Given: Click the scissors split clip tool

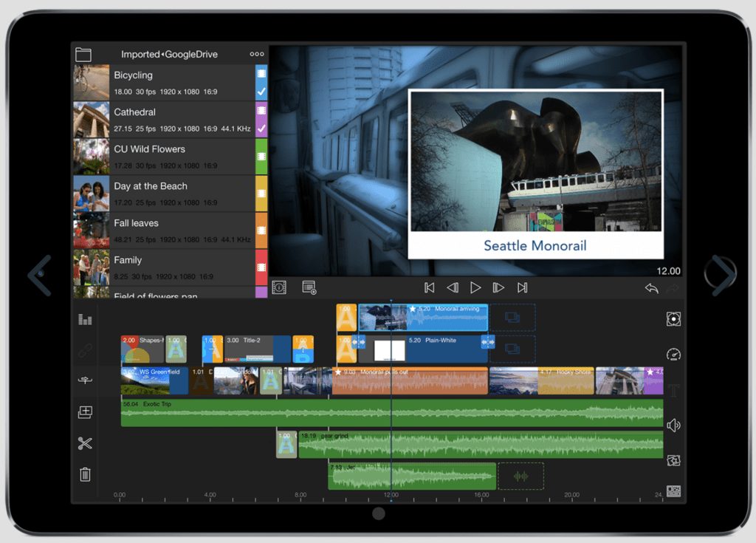Looking at the screenshot, I should [x=85, y=443].
